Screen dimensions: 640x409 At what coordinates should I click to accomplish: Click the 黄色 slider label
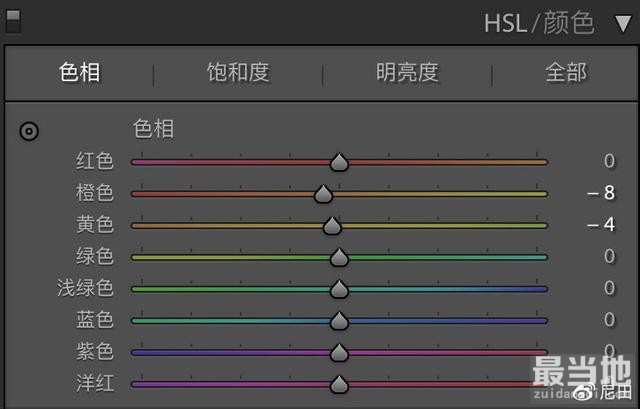click(95, 225)
